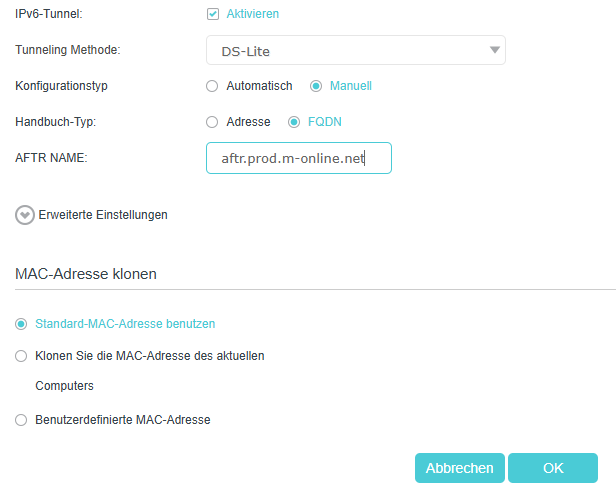Select clone current computer's MAC address option
The height and width of the screenshot is (495, 616).
(21, 356)
